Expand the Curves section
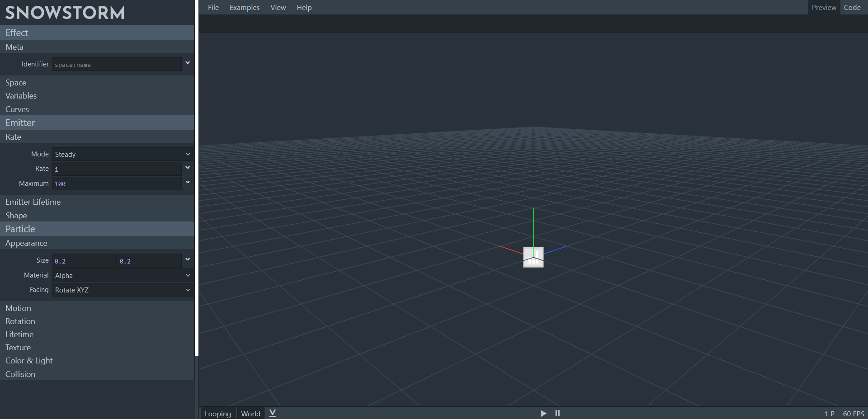Screen dimensions: 868x419 coord(97,109)
